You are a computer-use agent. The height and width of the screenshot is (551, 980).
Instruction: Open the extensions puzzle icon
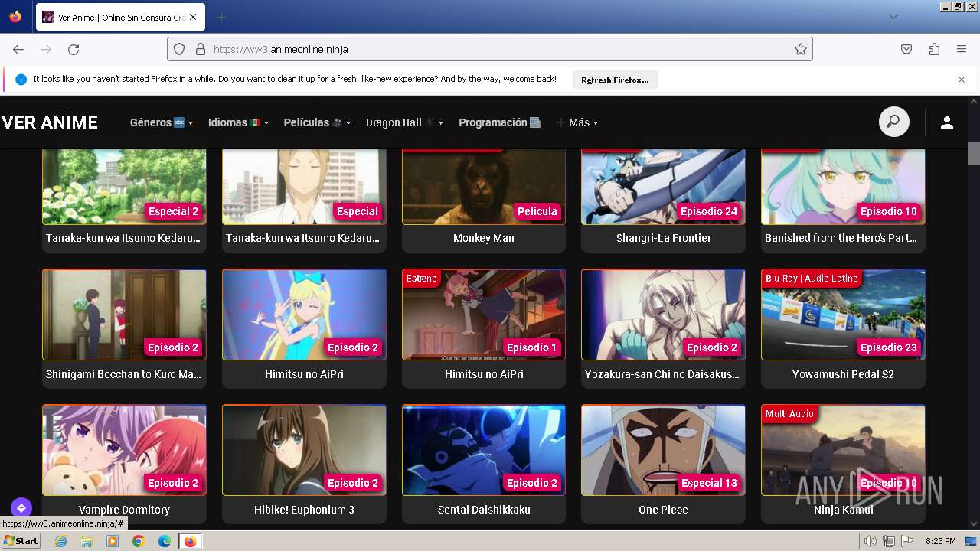(x=934, y=49)
